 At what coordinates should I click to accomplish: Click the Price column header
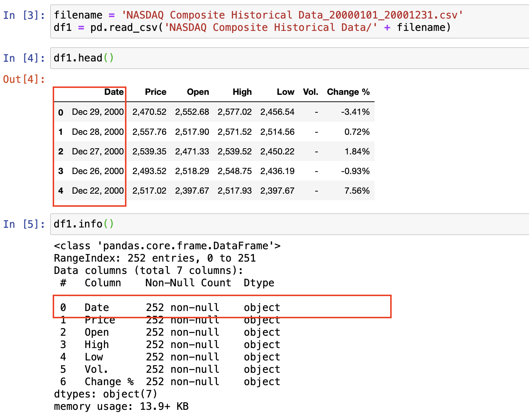pos(156,92)
